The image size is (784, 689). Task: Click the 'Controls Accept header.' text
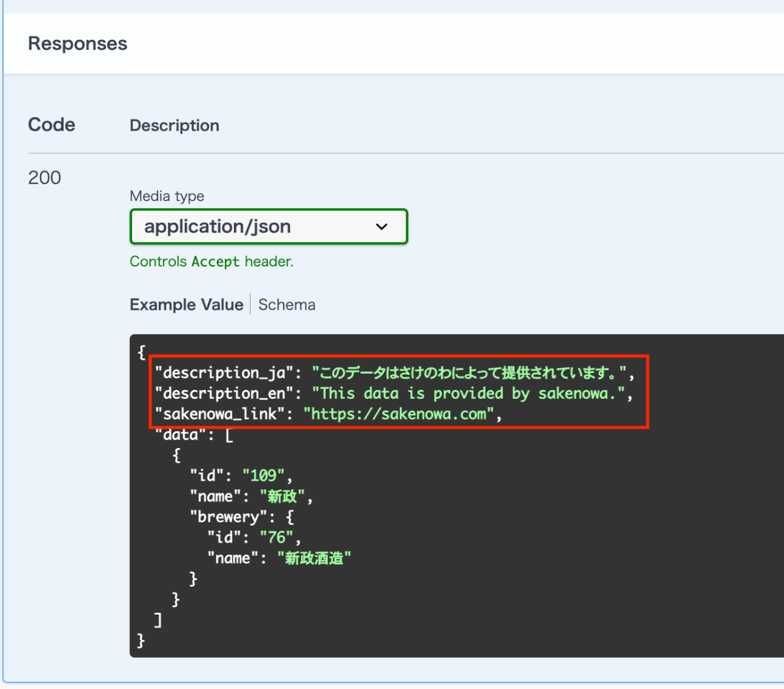pyautogui.click(x=212, y=262)
